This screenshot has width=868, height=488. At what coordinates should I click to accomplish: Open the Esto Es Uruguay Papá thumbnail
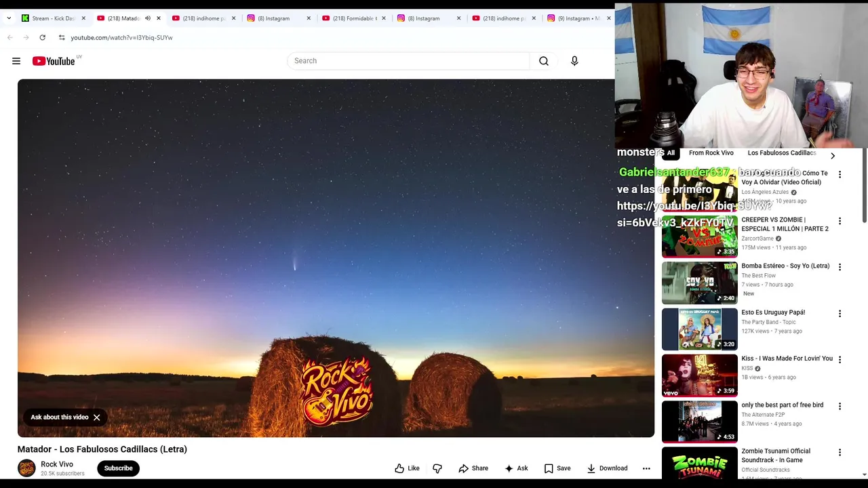[x=699, y=329]
